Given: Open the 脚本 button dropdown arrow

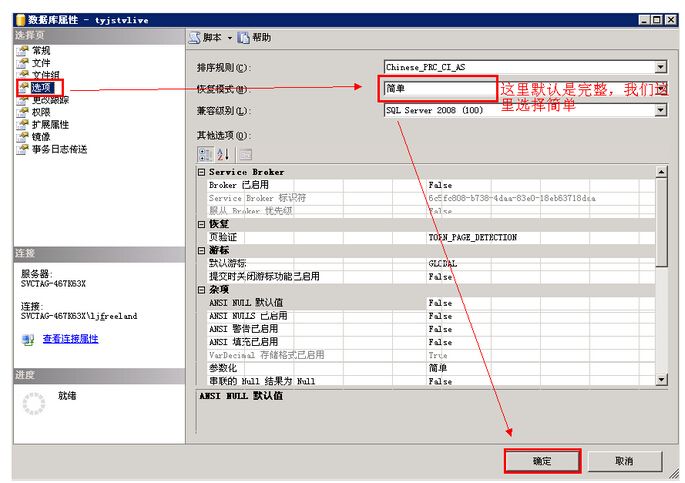Looking at the screenshot, I should click(x=229, y=38).
